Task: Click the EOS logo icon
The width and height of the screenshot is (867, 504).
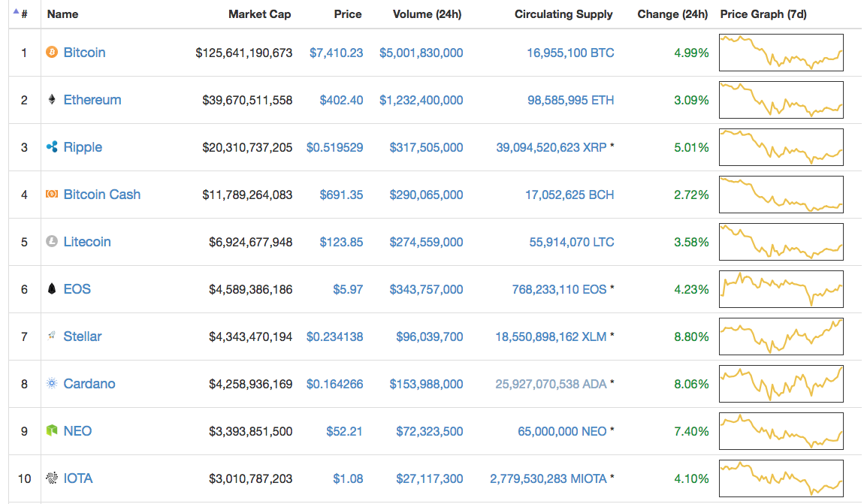Action: [52, 289]
